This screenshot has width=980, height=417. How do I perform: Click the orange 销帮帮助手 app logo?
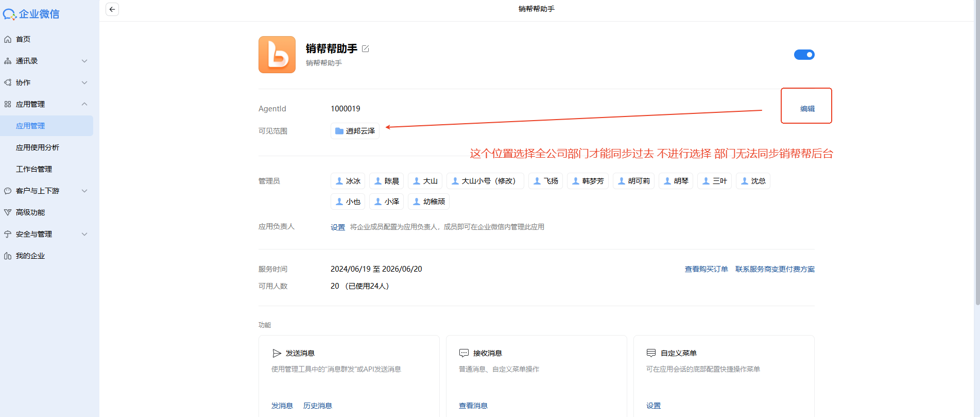point(277,55)
